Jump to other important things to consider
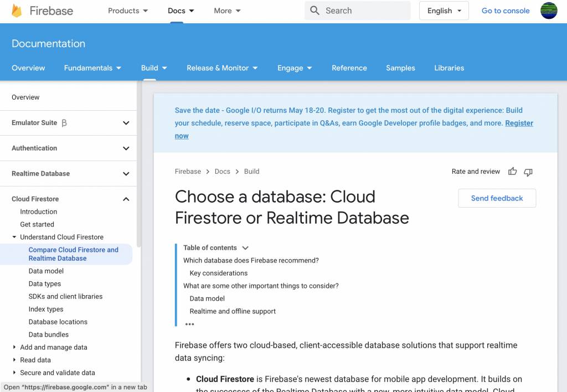The height and width of the screenshot is (392, 567). pyautogui.click(x=261, y=286)
